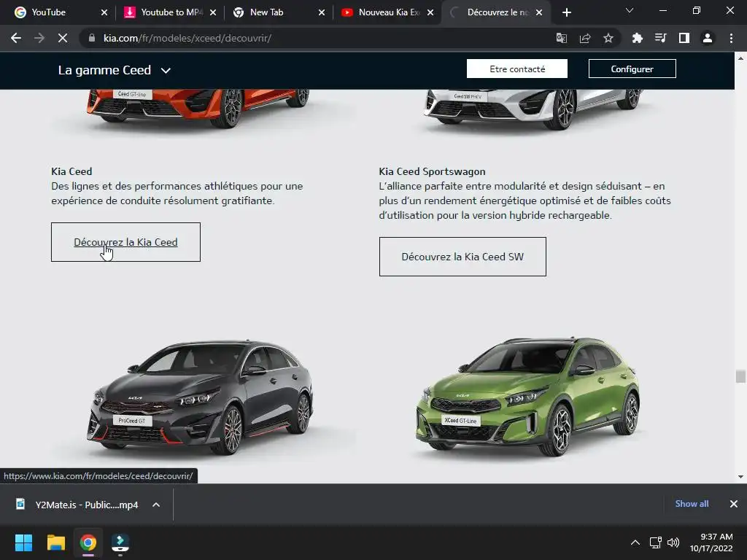Click the scrollbar down arrow
The image size is (747, 560).
(740, 477)
